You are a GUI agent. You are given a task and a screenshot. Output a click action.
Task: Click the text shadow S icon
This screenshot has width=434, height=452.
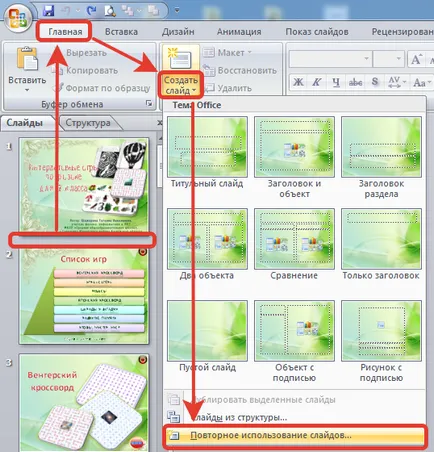pyautogui.click(x=375, y=82)
